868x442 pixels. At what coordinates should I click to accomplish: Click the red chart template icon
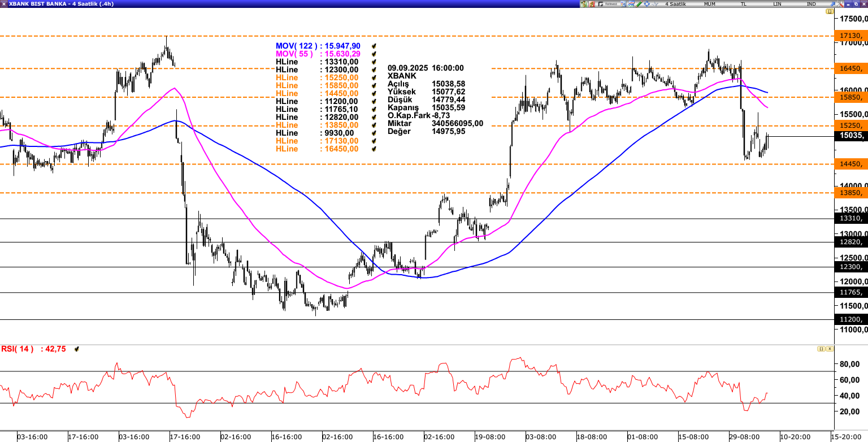(592, 4)
